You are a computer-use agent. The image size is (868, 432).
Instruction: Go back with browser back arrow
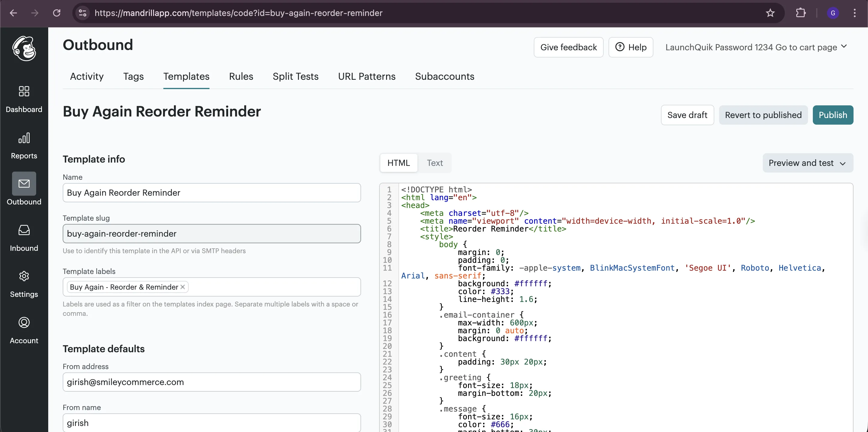click(x=14, y=13)
